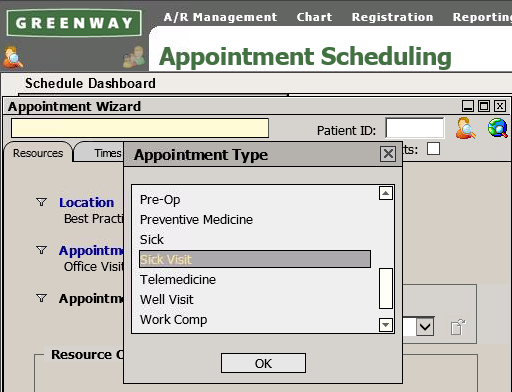Image resolution: width=512 pixels, height=392 pixels.
Task: Confirm selection with the OK button
Action: 263,363
